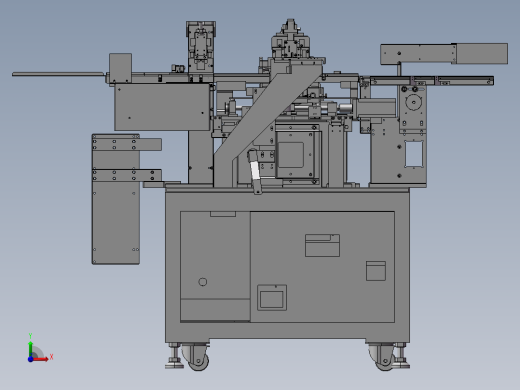Select the small square plate at cabinet right
520x390 pixels.
pyautogui.click(x=376, y=271)
